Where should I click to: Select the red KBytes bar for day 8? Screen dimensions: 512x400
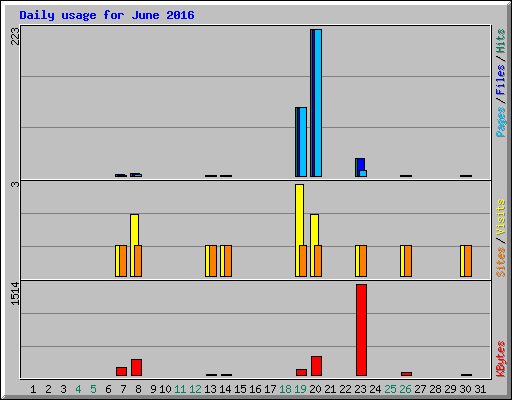136,368
